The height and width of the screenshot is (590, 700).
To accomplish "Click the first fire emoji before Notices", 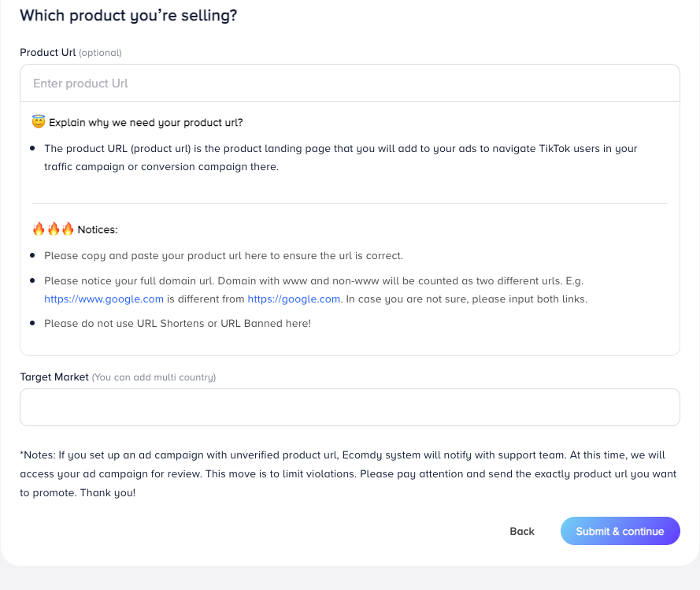I will 39,229.
